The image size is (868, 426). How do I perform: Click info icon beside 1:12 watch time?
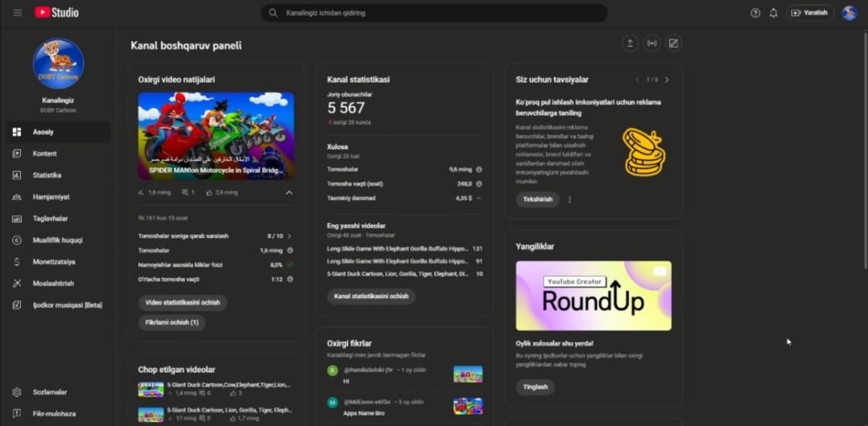[x=290, y=279]
